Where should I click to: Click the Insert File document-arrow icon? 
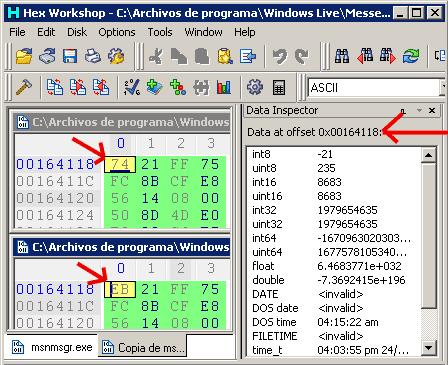coord(248,56)
